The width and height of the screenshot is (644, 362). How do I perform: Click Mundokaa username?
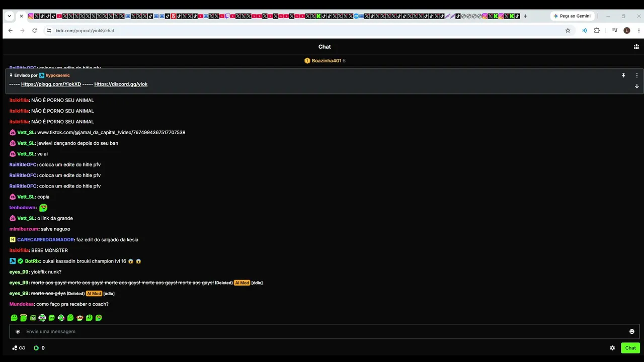(x=22, y=304)
